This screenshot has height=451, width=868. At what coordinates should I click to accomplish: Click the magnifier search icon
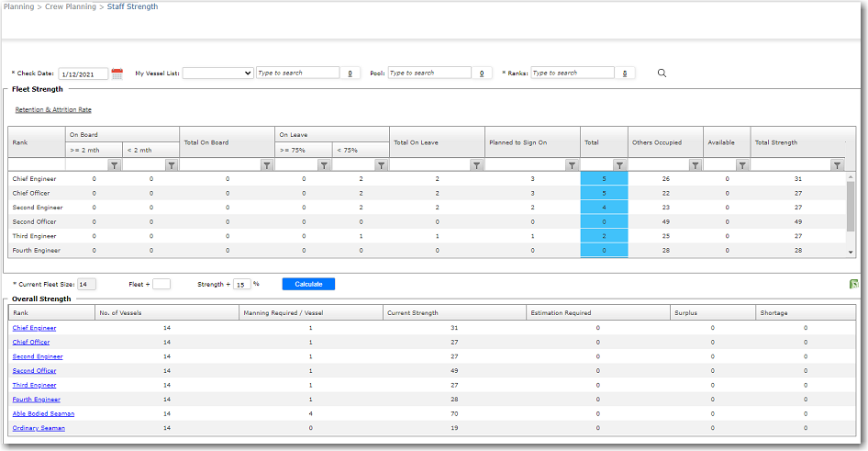tap(662, 73)
